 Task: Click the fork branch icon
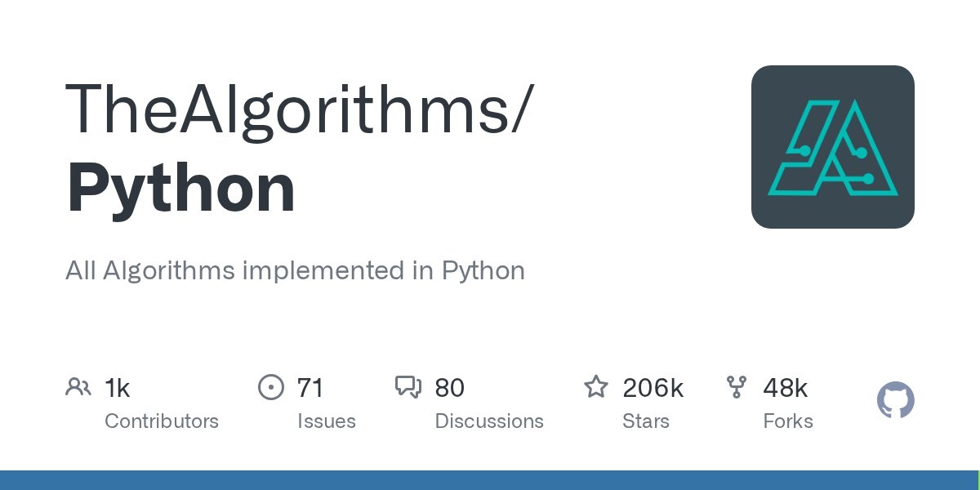[736, 387]
